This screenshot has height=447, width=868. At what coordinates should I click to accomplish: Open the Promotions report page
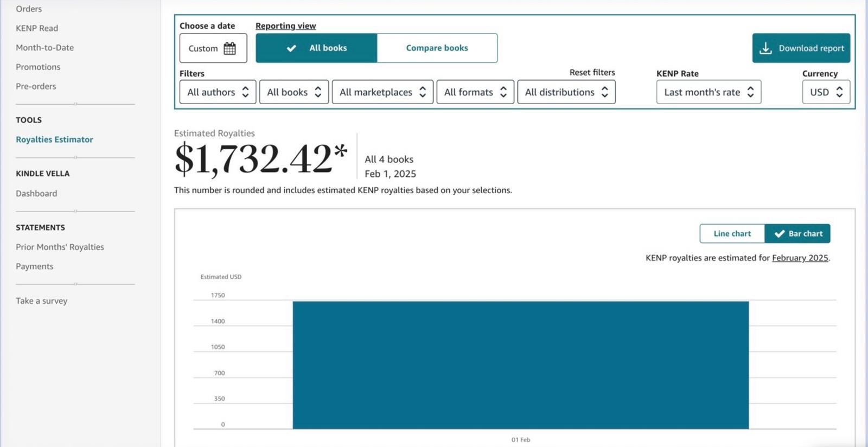click(x=38, y=67)
